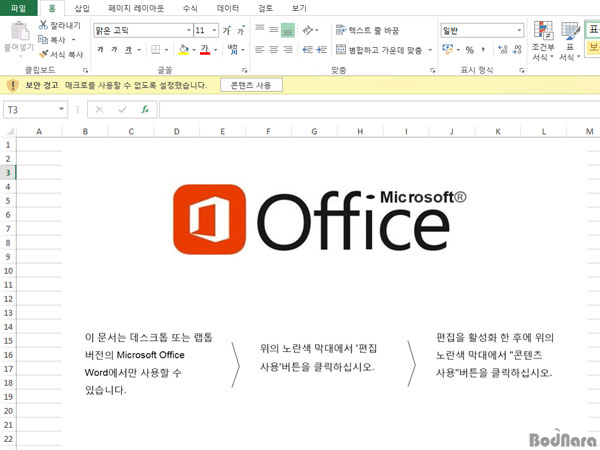Apply the red font color
The image size is (600, 450).
pyautogui.click(x=205, y=49)
